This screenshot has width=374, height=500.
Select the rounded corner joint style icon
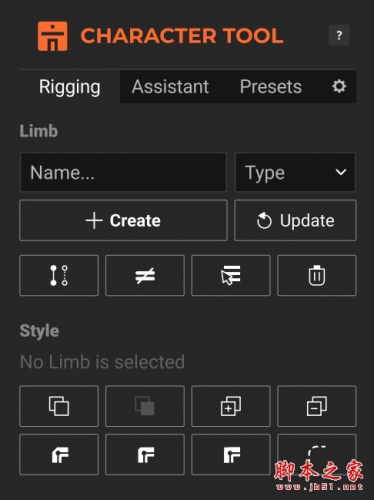click(59, 455)
